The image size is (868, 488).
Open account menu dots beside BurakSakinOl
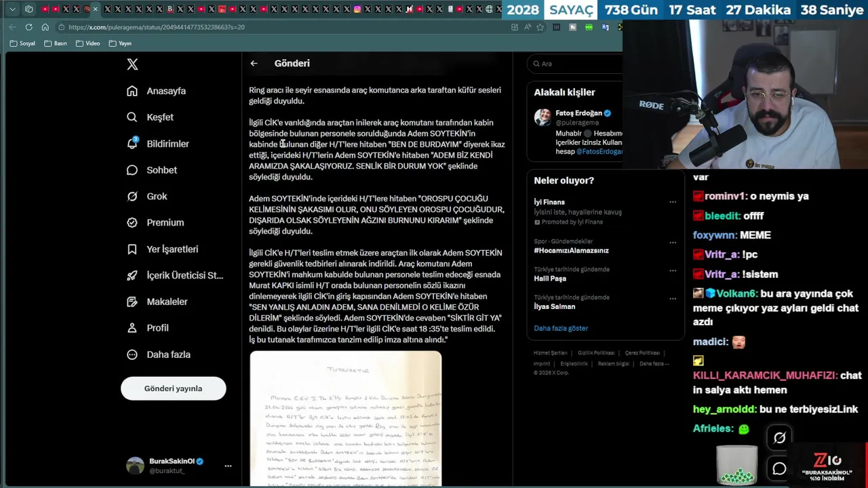point(228,466)
